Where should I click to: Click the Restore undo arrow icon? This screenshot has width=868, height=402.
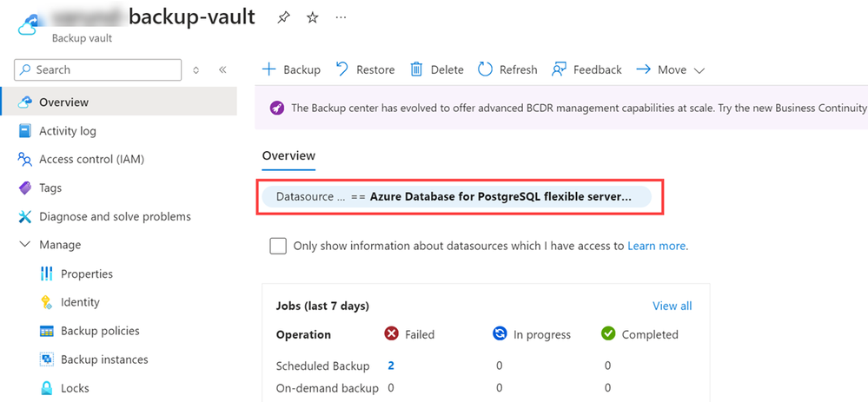click(x=342, y=69)
